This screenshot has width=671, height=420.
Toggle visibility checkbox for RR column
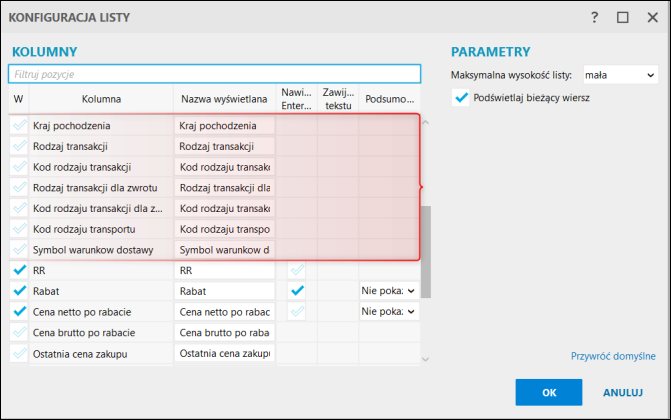(x=19, y=270)
